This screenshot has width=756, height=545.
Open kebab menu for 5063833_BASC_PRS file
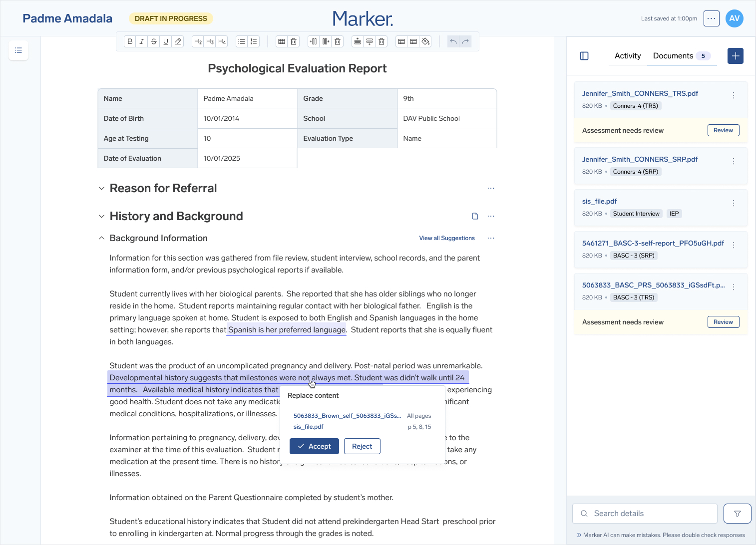tap(734, 287)
